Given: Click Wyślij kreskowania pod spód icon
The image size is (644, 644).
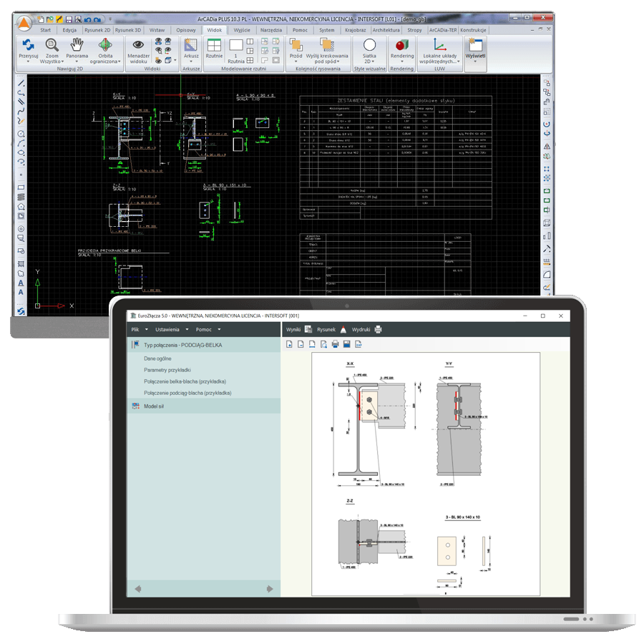Looking at the screenshot, I should click(x=327, y=44).
